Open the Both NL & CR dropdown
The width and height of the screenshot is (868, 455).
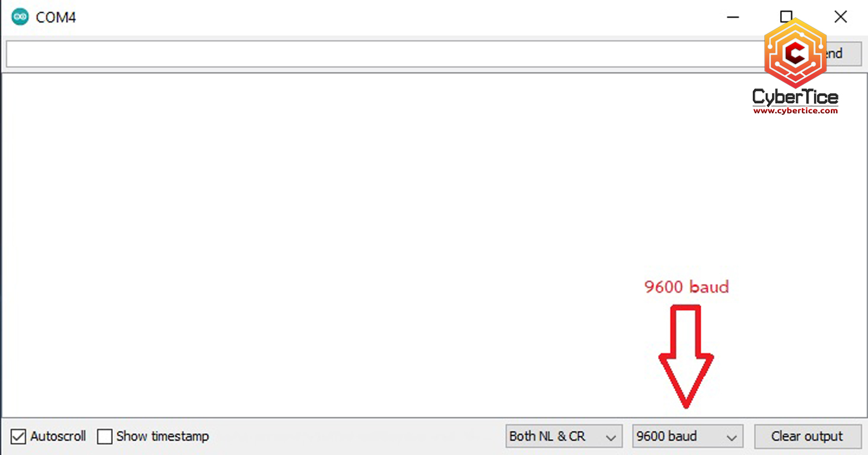(x=564, y=436)
